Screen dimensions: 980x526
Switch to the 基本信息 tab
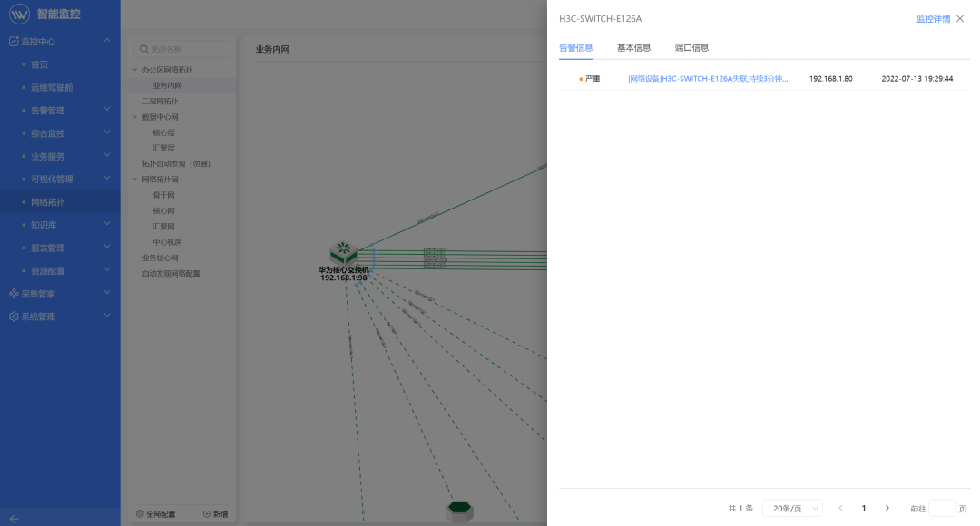(x=633, y=48)
